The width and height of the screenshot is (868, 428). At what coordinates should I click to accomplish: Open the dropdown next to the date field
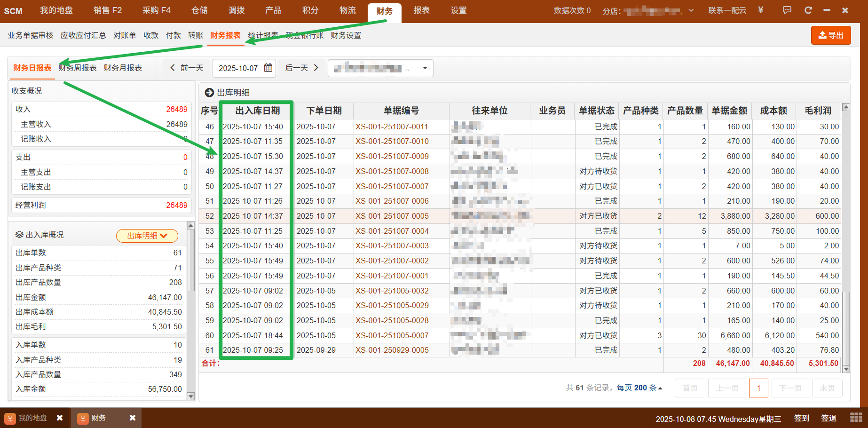pos(425,68)
